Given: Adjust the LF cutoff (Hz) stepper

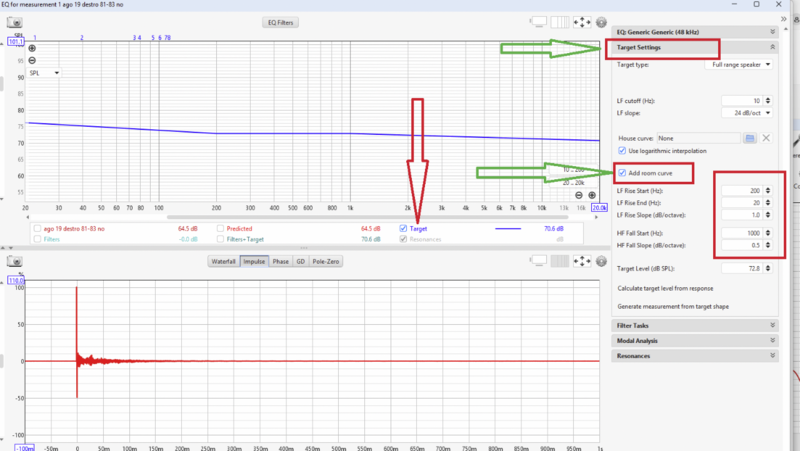Looking at the screenshot, I should 768,101.
